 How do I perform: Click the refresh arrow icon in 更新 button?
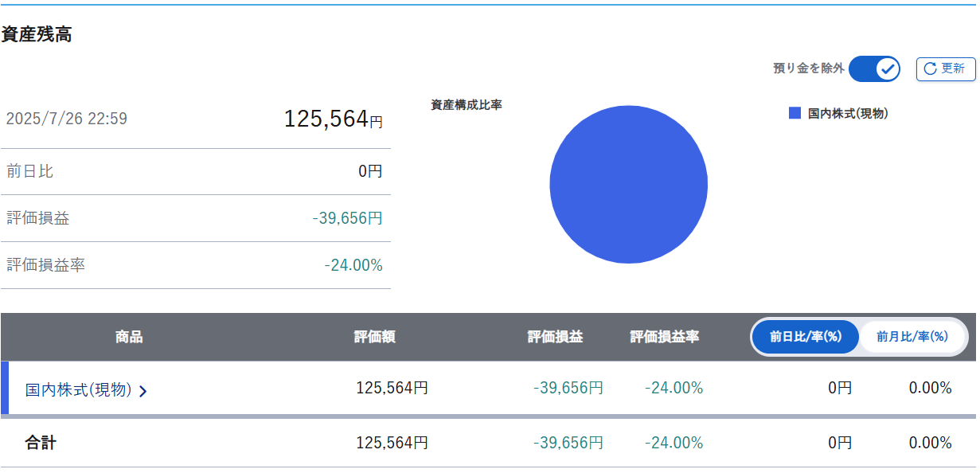click(x=930, y=68)
